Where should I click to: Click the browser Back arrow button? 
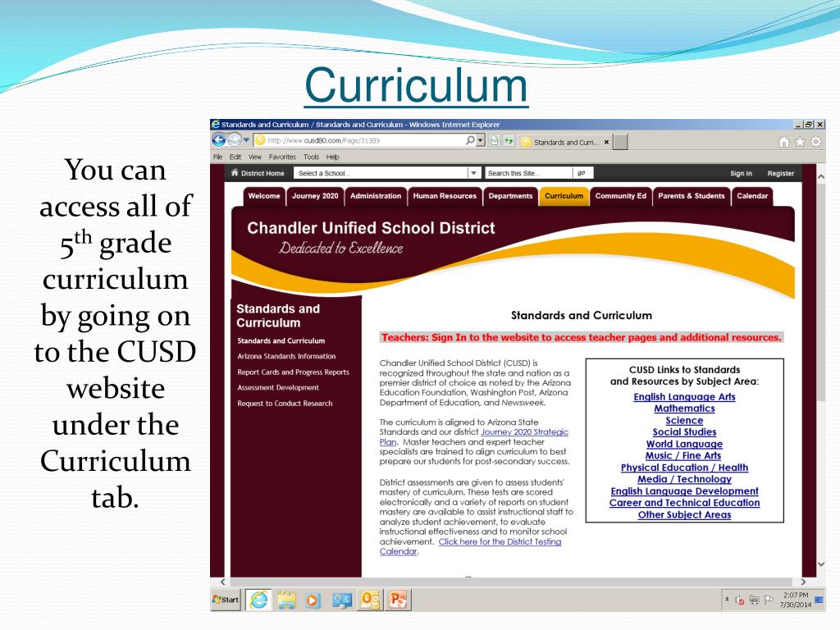click(218, 140)
